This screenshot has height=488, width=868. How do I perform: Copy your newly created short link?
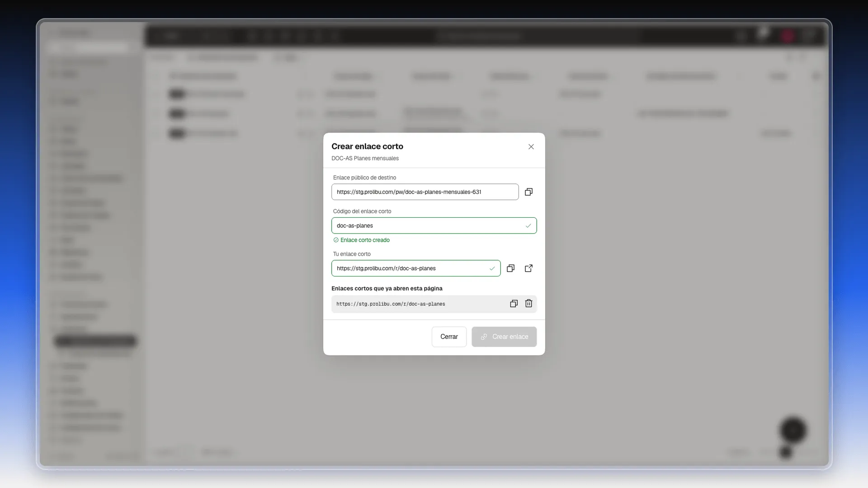coord(510,268)
